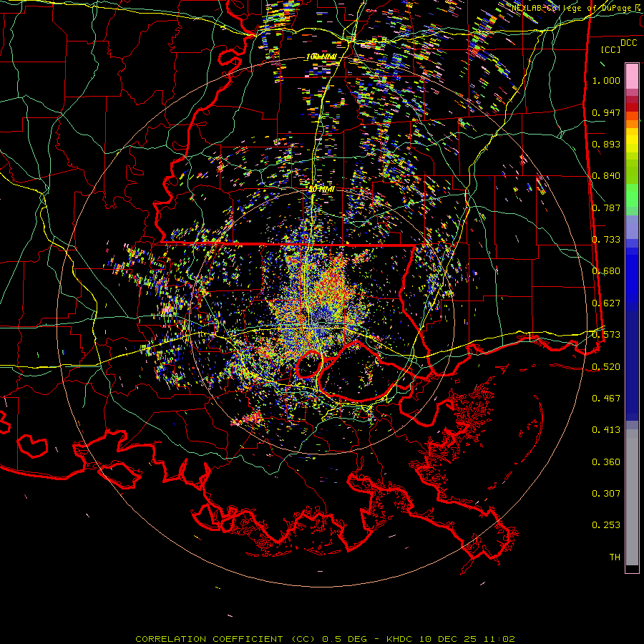Viewport: 644px width, 644px height.
Task: Select the 0.627 scale value
Action: 606,303
